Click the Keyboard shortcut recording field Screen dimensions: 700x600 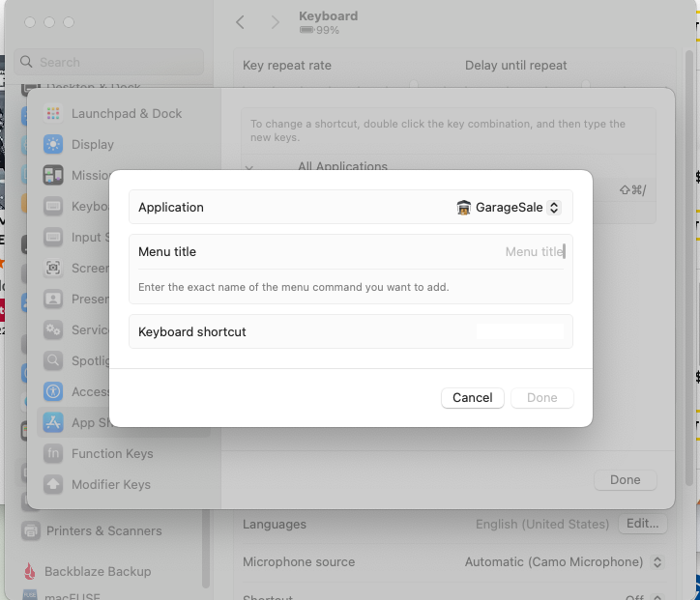[x=519, y=332]
